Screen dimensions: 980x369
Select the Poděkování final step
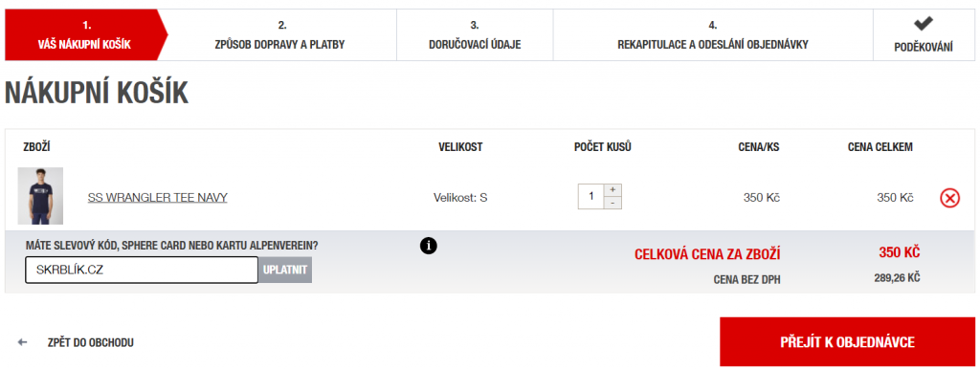point(923,35)
